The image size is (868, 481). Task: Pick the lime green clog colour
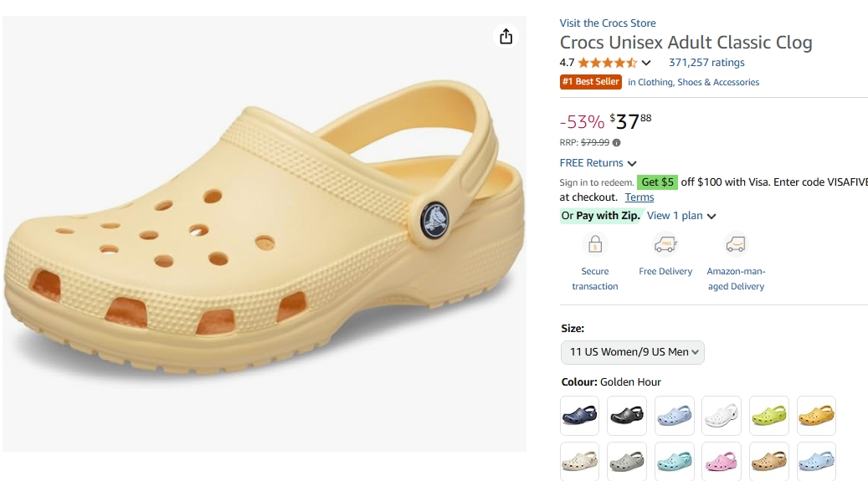[x=768, y=415]
